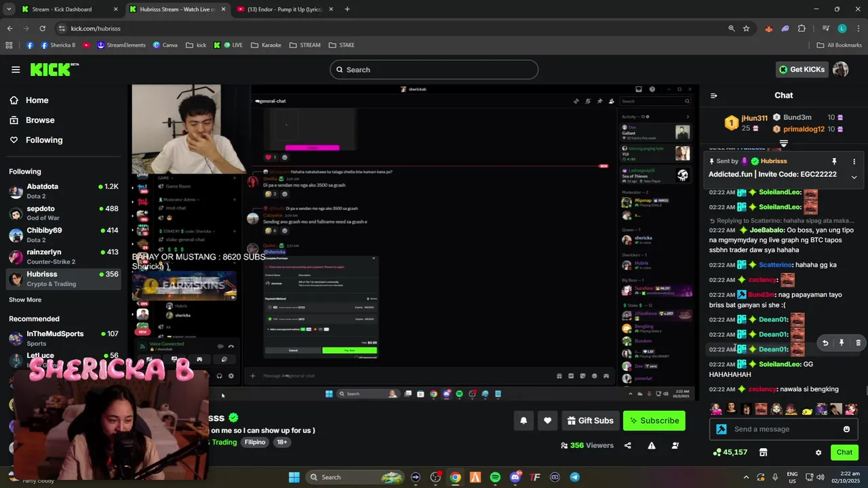Expand the Show More followed channels
868x488 pixels.
pyautogui.click(x=25, y=300)
